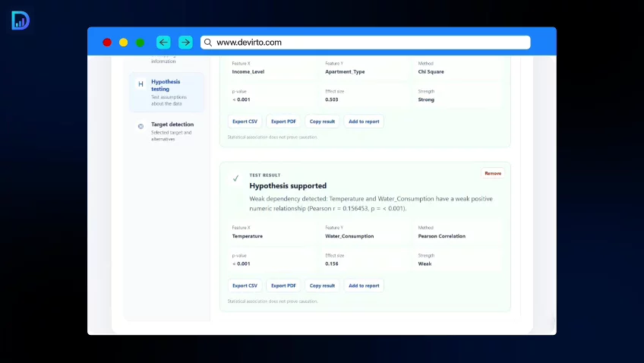Click the 0.156 effect size value

(x=332, y=264)
